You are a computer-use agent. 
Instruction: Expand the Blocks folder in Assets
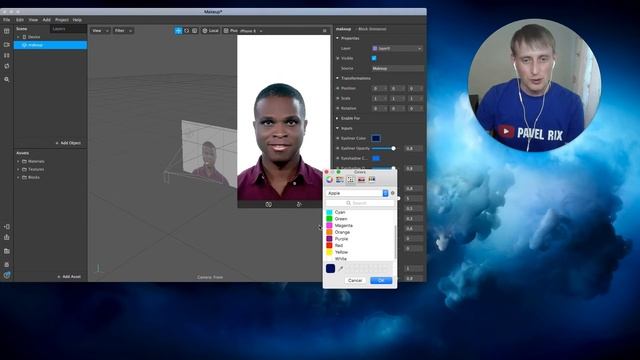18,178
